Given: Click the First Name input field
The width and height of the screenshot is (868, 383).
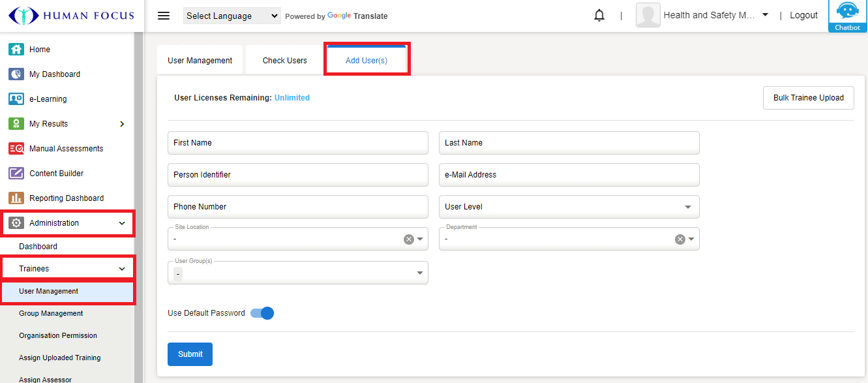Looking at the screenshot, I should [297, 143].
